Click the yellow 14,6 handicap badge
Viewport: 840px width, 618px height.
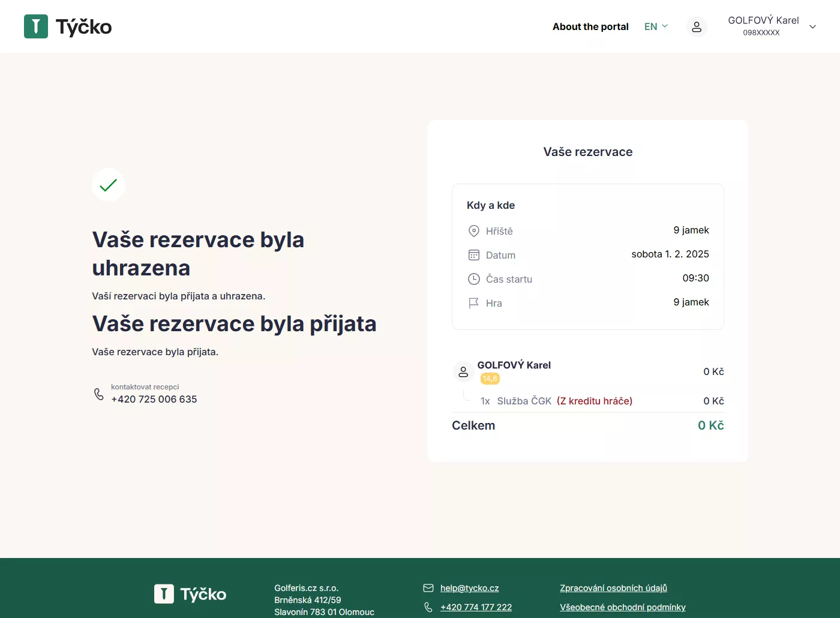490,379
